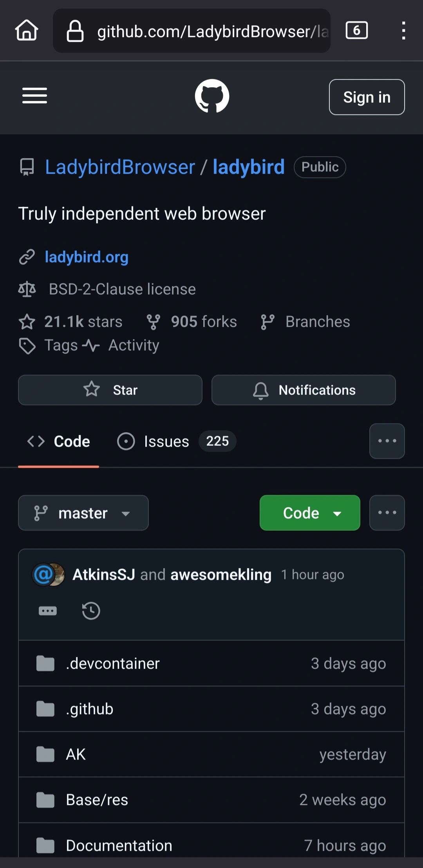Open Notifications subscription button

coord(304,390)
